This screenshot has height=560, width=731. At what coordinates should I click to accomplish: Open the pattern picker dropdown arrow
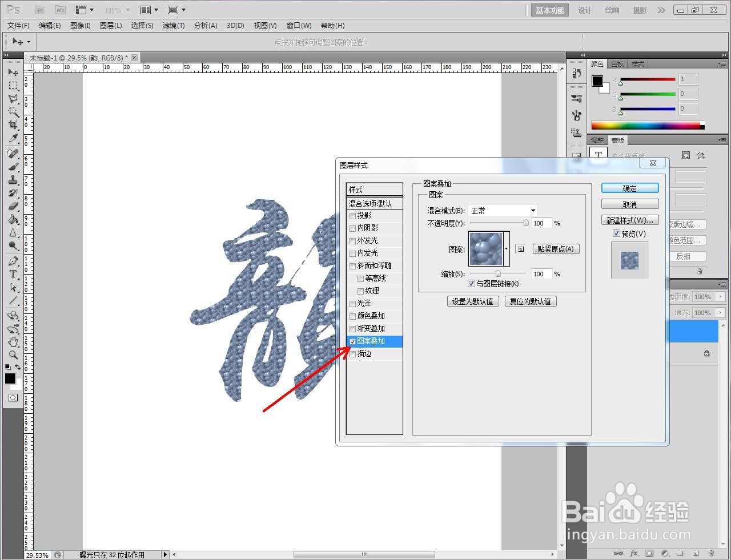click(x=506, y=249)
